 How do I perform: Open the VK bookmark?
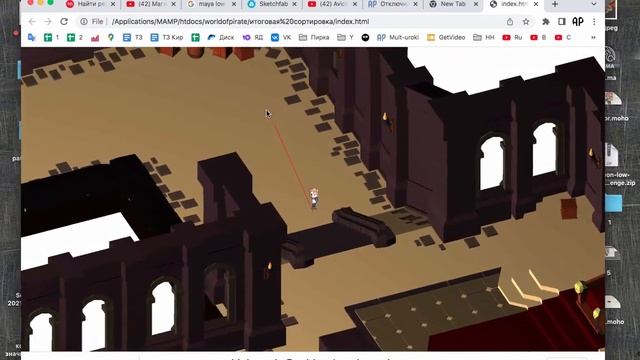click(281, 38)
